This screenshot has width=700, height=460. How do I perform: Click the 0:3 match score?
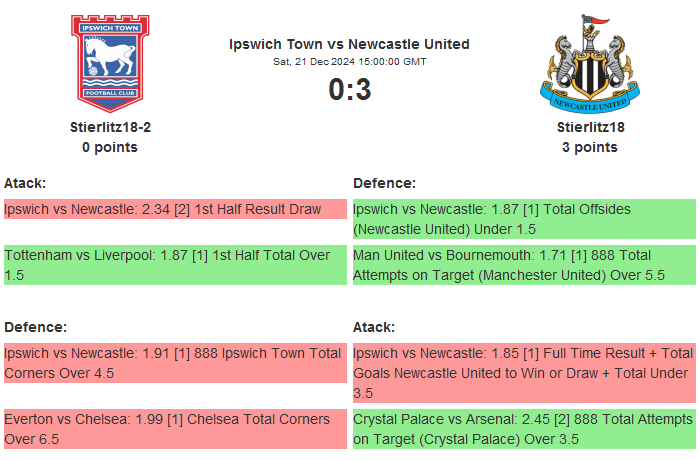[x=349, y=90]
